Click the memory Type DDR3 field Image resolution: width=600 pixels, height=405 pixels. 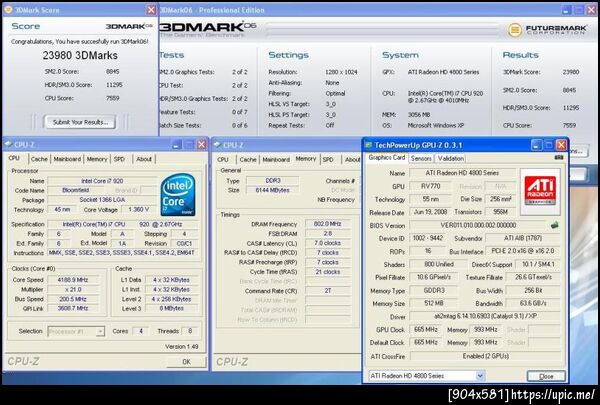pyautogui.click(x=272, y=180)
